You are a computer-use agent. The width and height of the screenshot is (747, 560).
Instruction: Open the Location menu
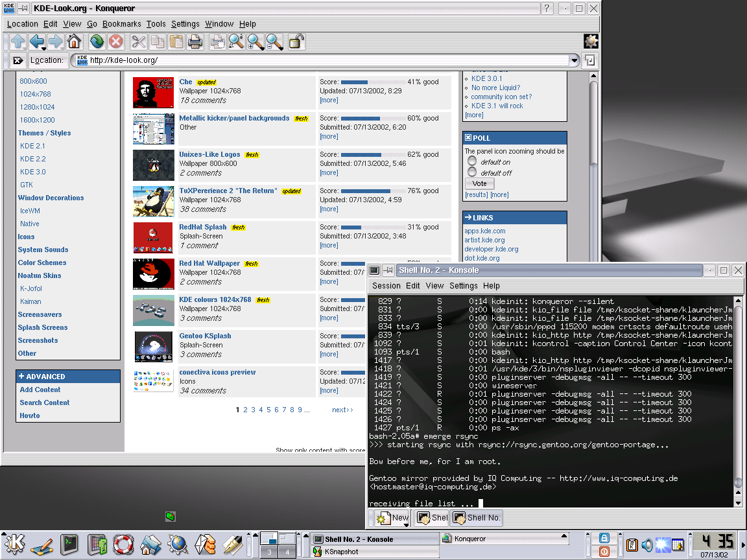[x=23, y=24]
